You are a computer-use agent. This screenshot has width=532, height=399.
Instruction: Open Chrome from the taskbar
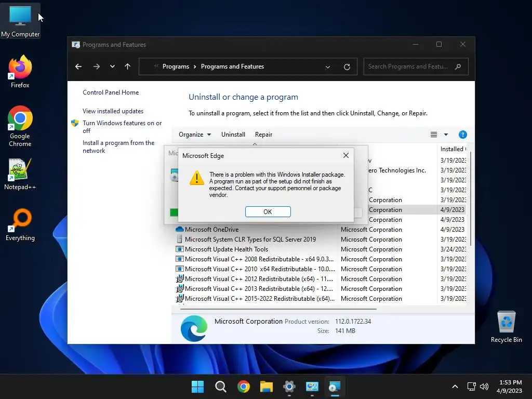(243, 387)
